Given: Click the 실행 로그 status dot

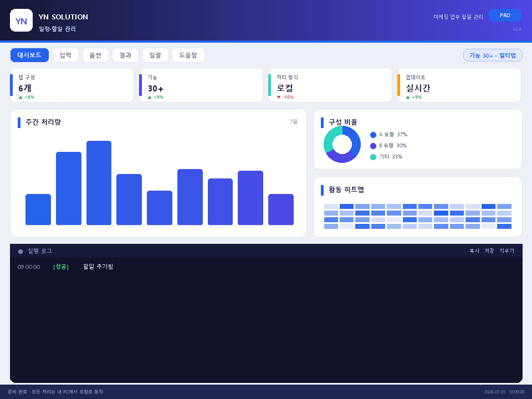Looking at the screenshot, I should [x=21, y=252].
